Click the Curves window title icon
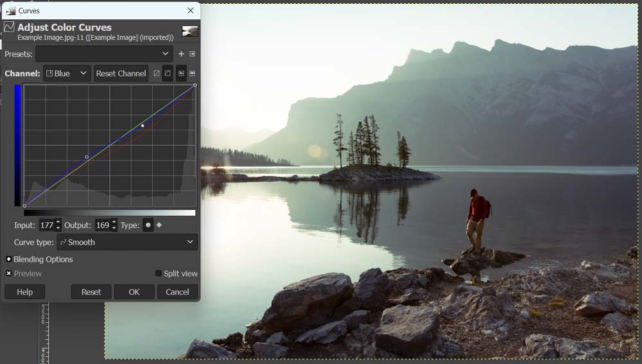Screen dimensions: 642x364 point(11,11)
